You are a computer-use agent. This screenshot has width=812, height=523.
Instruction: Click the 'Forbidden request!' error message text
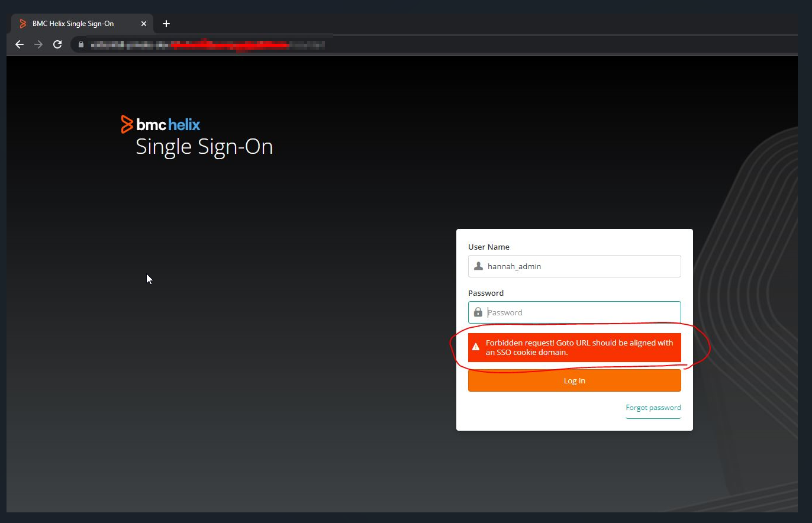[579, 347]
